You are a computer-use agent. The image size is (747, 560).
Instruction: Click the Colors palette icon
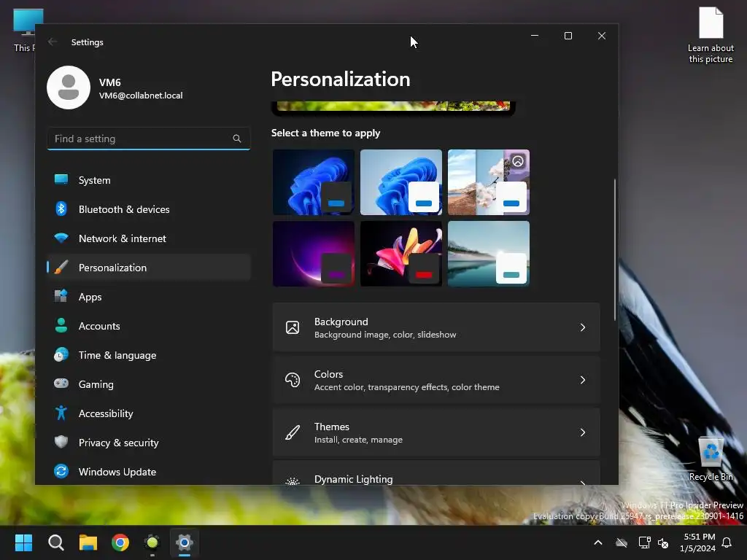293,380
